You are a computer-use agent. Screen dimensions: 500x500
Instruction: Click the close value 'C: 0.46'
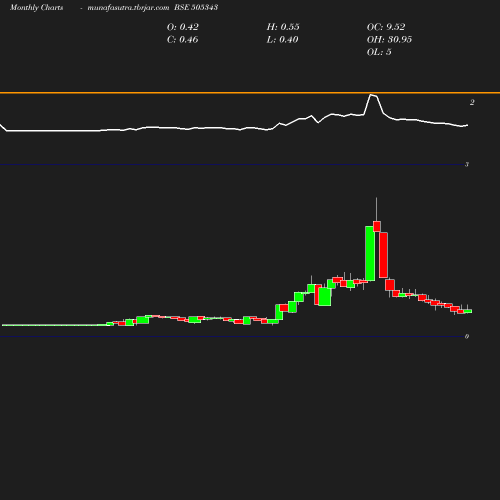pyautogui.click(x=182, y=40)
